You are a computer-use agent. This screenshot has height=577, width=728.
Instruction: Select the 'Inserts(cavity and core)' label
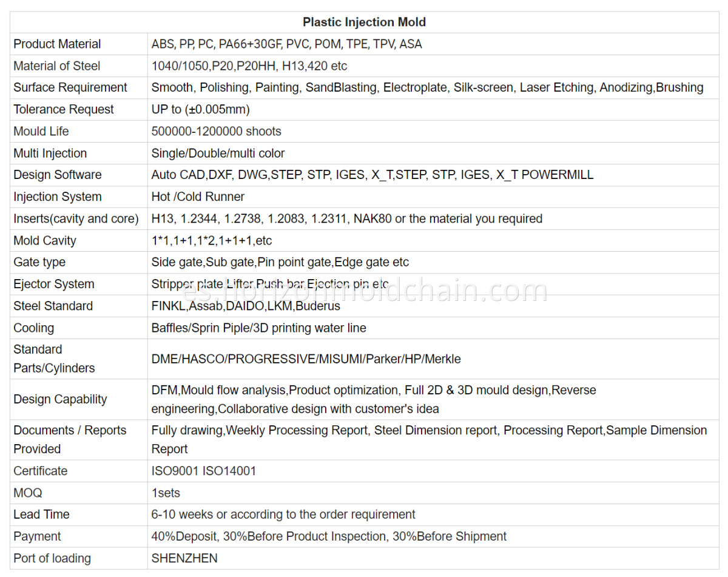[x=76, y=219]
